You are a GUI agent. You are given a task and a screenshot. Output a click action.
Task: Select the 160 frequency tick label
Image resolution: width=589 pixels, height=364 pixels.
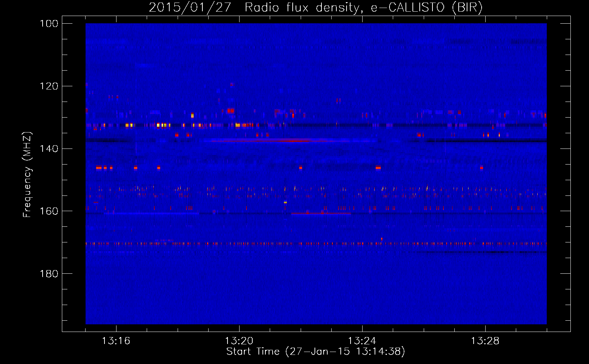tap(49, 211)
